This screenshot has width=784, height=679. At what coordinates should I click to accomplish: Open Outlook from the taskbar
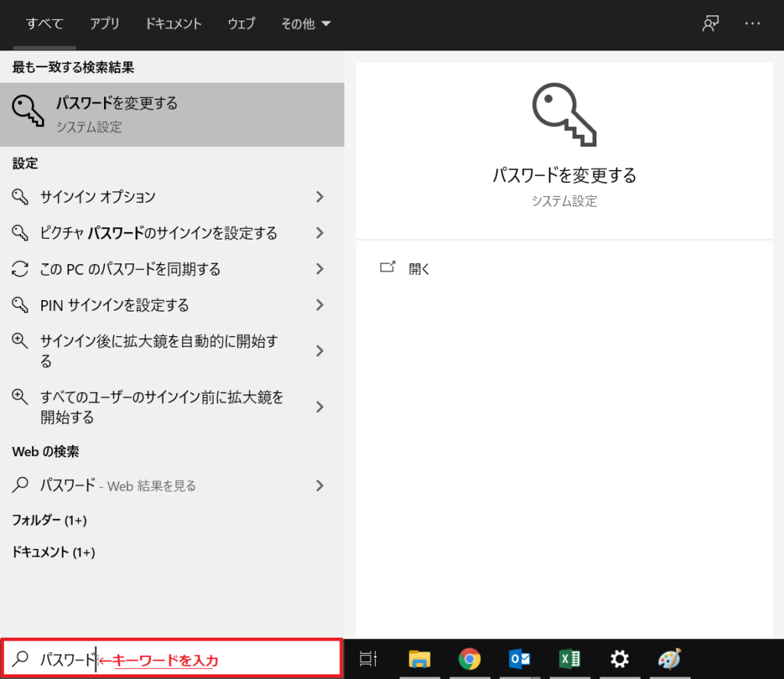[520, 658]
